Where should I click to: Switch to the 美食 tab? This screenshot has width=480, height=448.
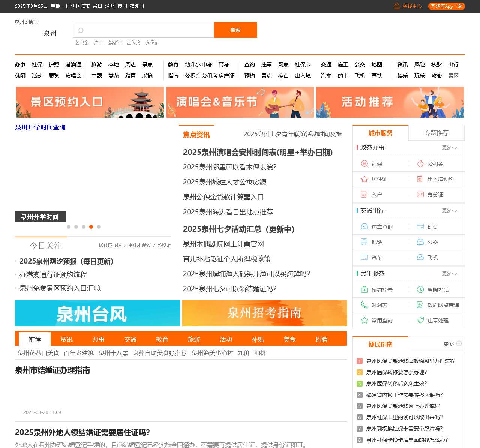click(x=289, y=339)
